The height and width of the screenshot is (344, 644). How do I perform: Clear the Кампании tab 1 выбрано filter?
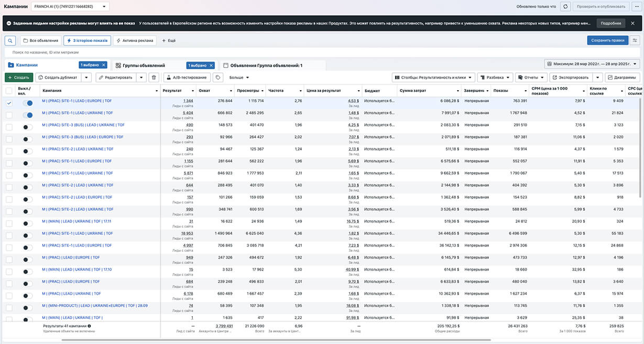point(104,65)
